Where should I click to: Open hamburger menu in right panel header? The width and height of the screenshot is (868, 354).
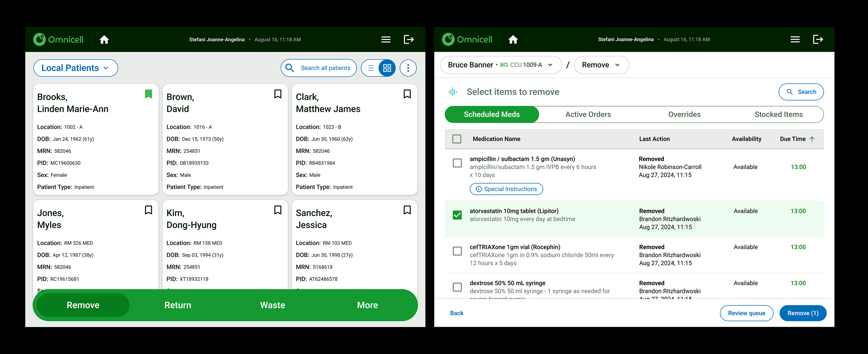point(795,40)
